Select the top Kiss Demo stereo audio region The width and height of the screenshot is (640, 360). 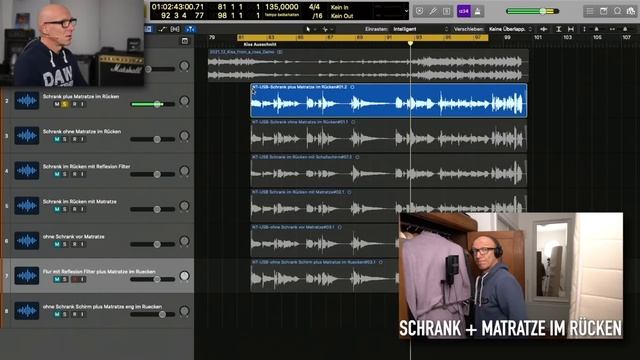368,66
